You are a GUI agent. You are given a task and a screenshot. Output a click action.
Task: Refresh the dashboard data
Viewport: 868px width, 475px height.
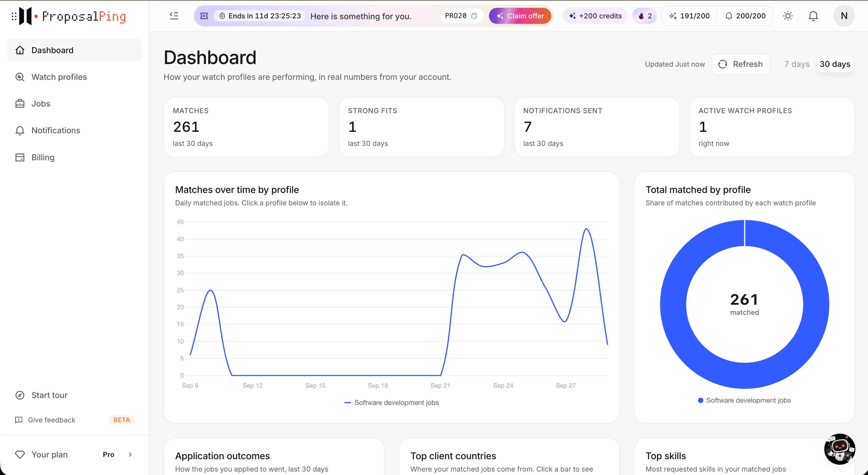point(741,64)
